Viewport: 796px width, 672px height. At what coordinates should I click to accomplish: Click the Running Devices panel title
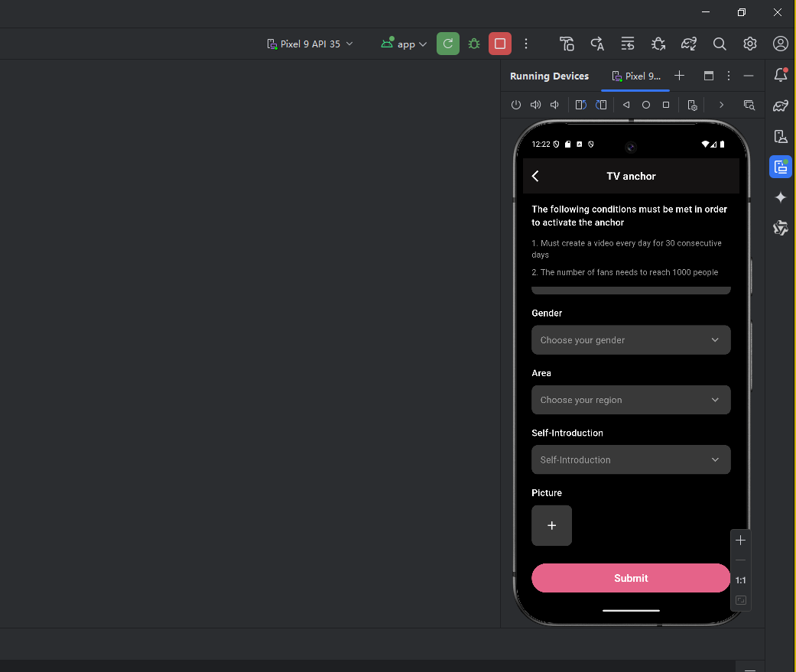(549, 76)
